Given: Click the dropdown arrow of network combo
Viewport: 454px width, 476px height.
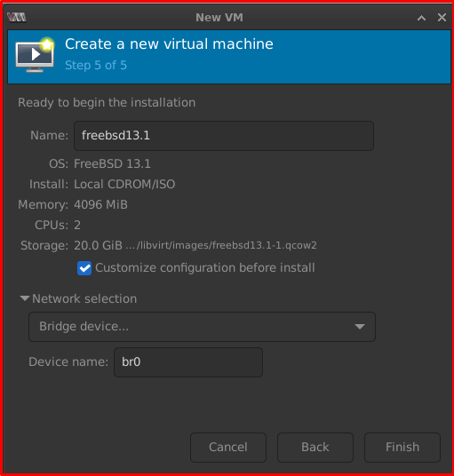Looking at the screenshot, I should point(360,327).
